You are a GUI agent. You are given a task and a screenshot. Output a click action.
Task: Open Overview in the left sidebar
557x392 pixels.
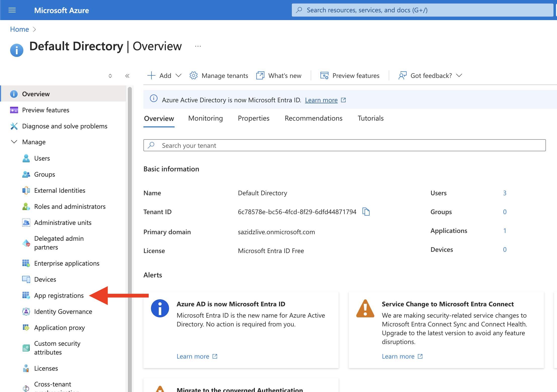63,94
